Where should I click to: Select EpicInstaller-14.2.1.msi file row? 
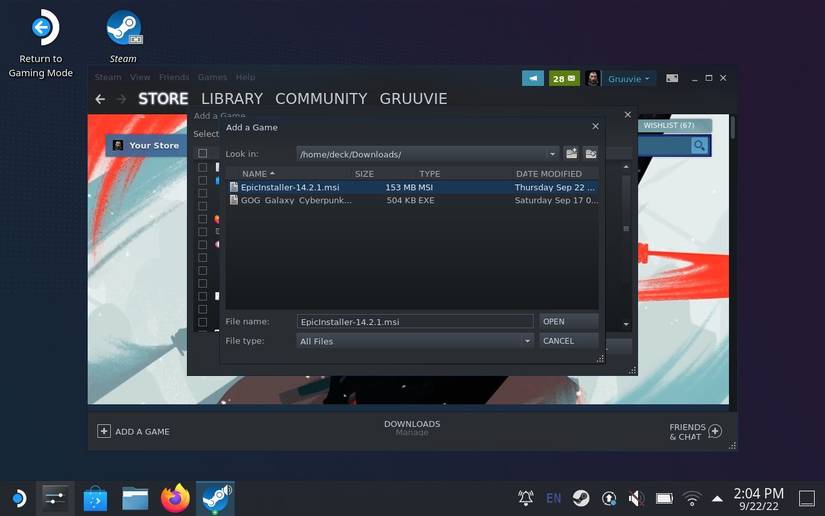coord(412,187)
